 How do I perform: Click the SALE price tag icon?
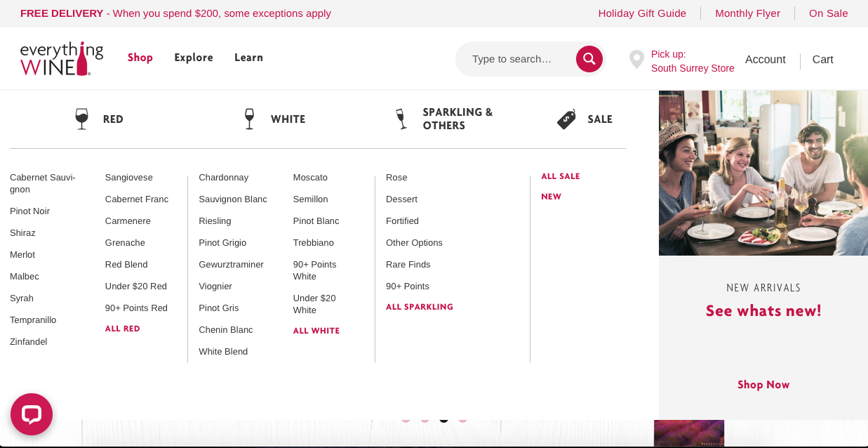click(x=566, y=117)
